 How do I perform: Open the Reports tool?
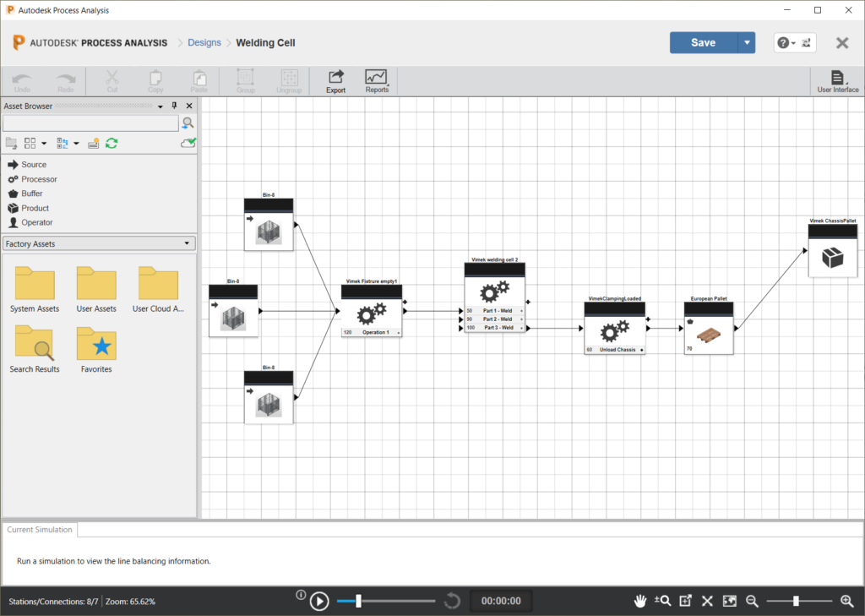click(377, 81)
